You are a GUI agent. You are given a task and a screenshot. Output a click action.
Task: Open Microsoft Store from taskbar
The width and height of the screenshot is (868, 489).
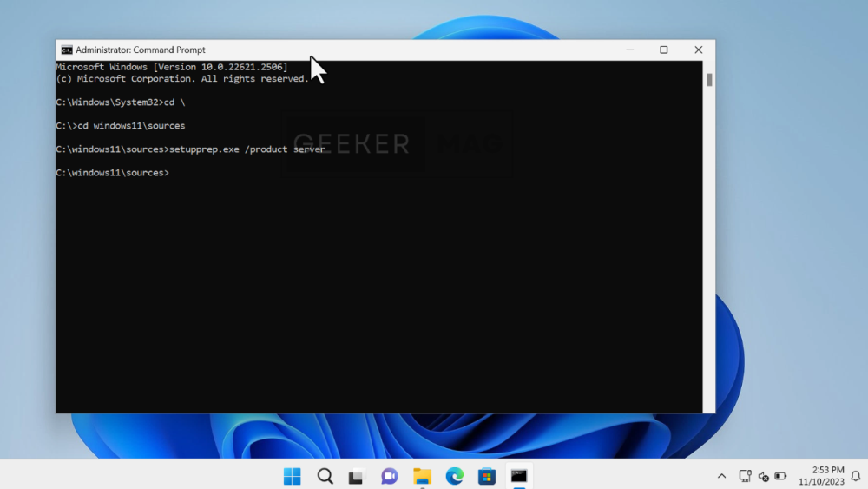click(x=487, y=476)
